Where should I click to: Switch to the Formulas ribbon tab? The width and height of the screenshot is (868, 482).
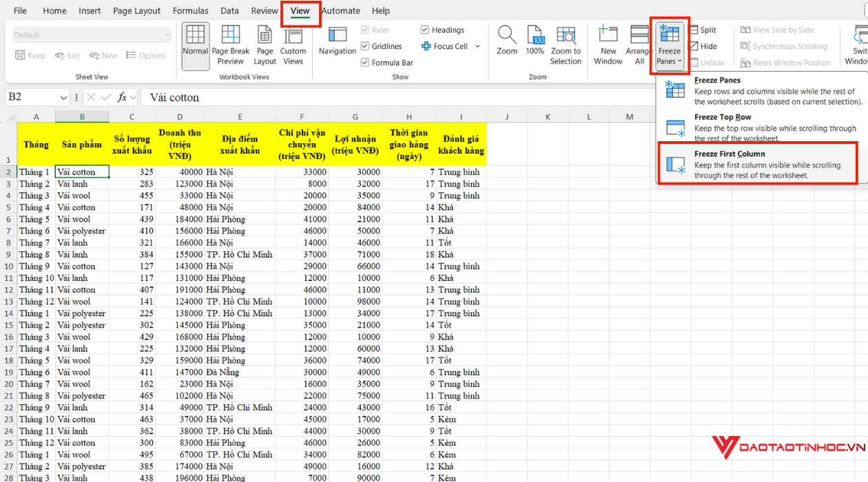pyautogui.click(x=191, y=11)
